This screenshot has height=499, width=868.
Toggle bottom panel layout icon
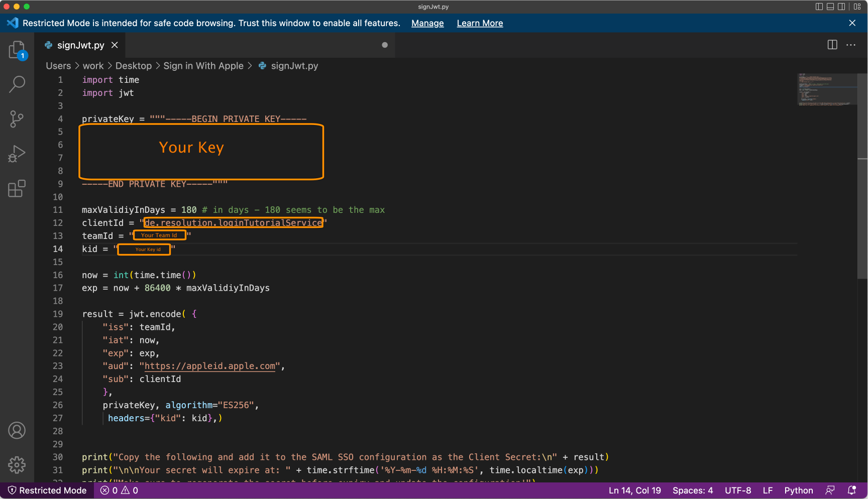[x=830, y=7]
